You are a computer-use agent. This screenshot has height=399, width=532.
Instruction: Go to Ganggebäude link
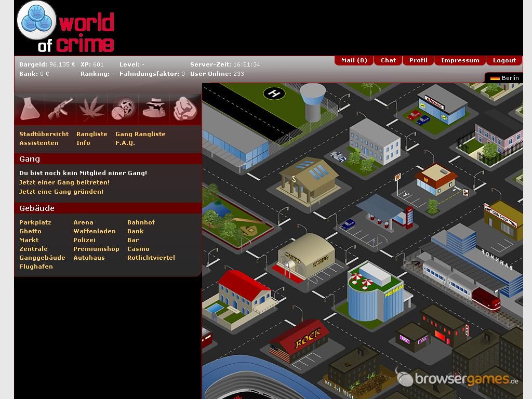pos(42,258)
